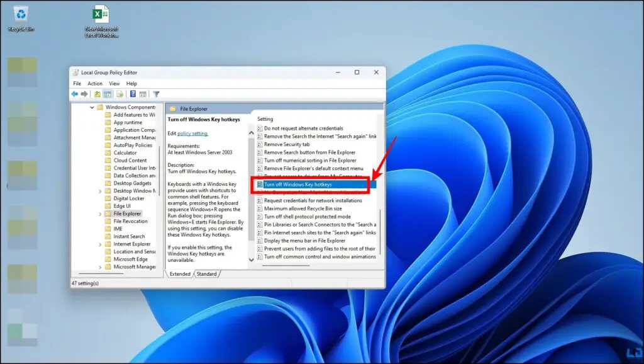Select the Windows Components folder in tree

point(126,107)
